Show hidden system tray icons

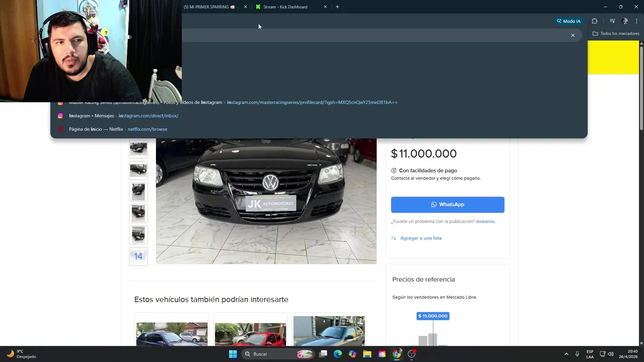(566, 354)
